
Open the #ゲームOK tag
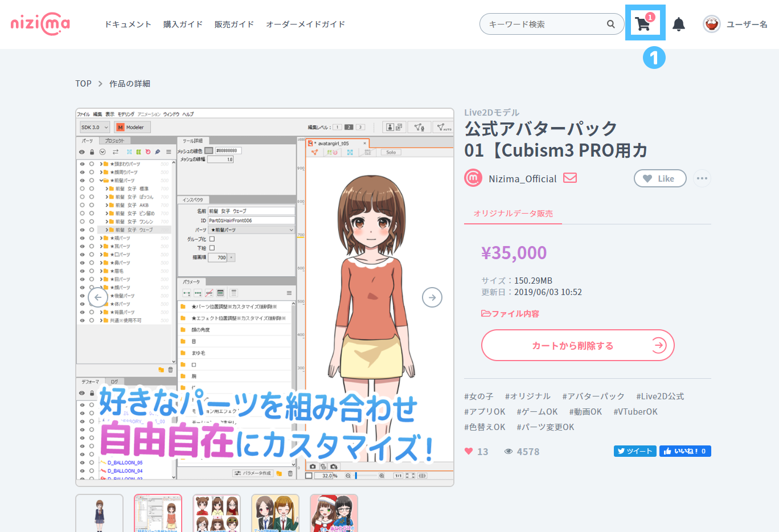[537, 412]
